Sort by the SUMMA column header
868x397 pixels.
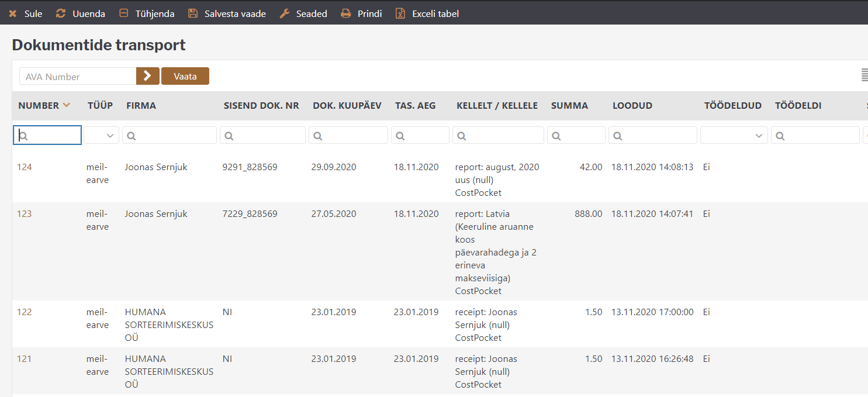coord(569,106)
